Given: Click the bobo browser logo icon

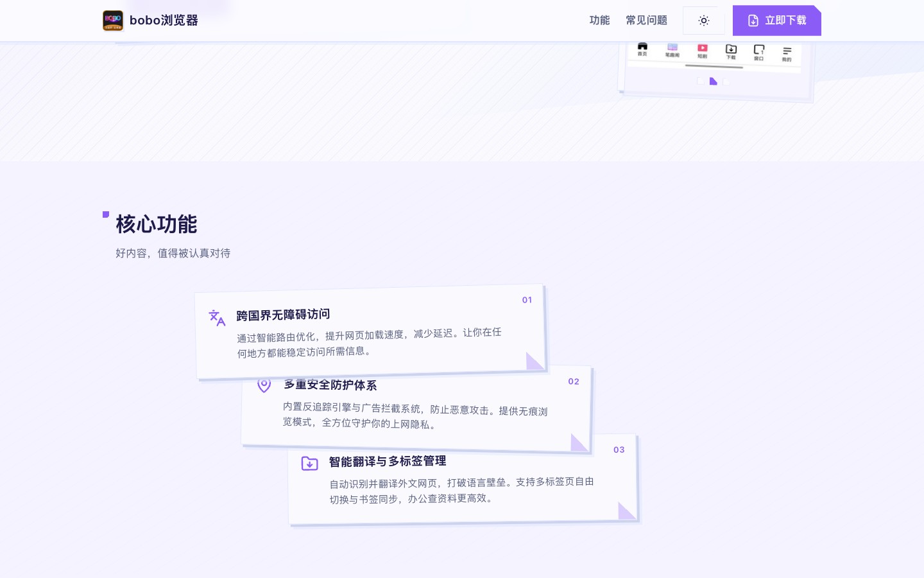Looking at the screenshot, I should [113, 21].
